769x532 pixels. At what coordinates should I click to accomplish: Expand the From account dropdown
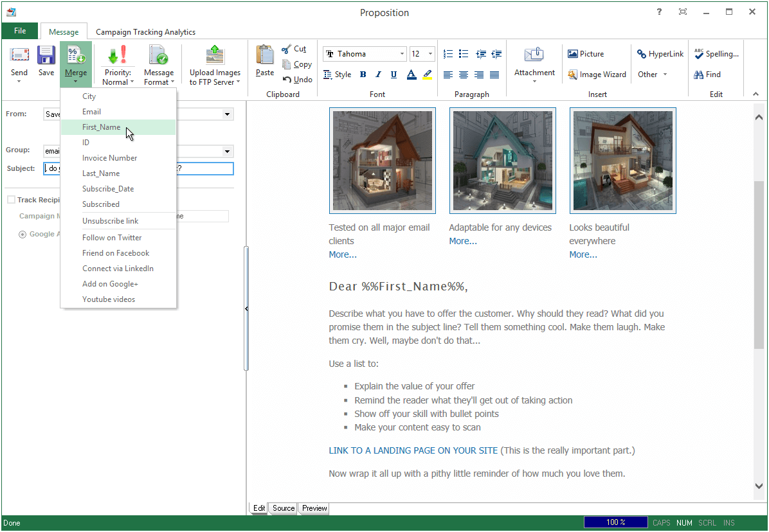[x=227, y=114]
